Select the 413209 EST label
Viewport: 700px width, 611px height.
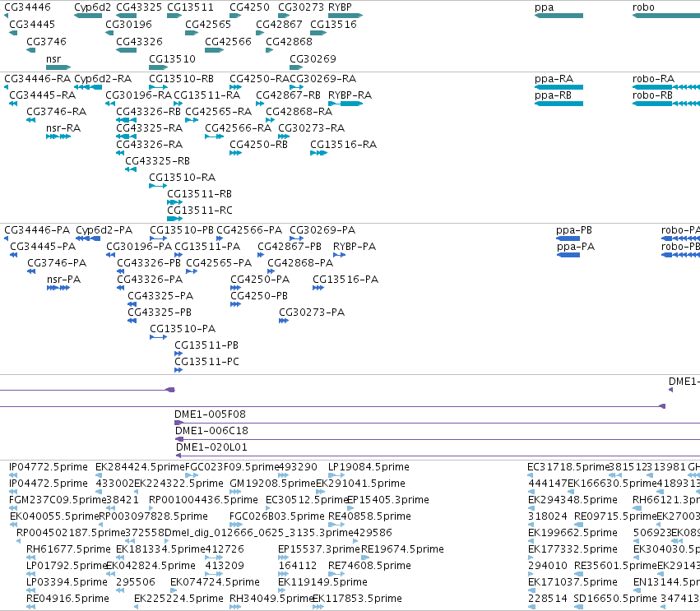pos(225,566)
